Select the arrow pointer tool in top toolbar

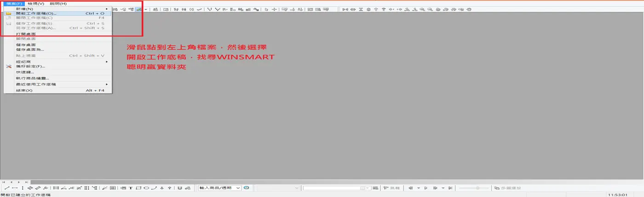point(266,9)
